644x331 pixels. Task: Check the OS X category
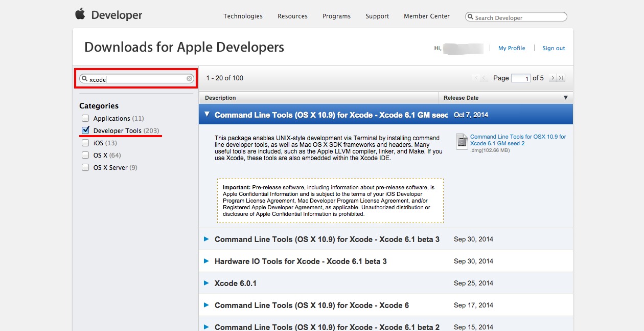(x=85, y=155)
